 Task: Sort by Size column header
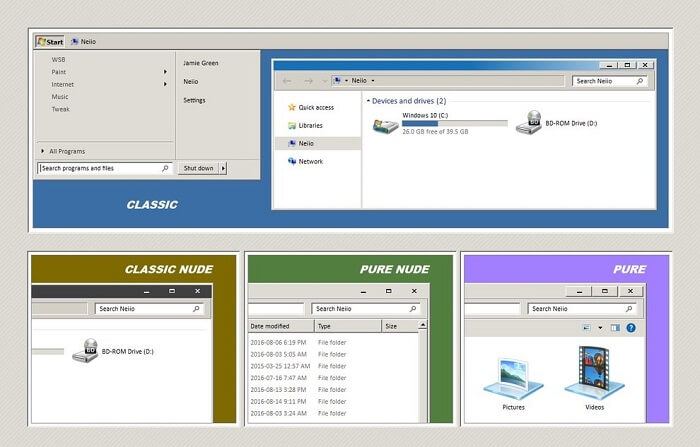(x=400, y=326)
